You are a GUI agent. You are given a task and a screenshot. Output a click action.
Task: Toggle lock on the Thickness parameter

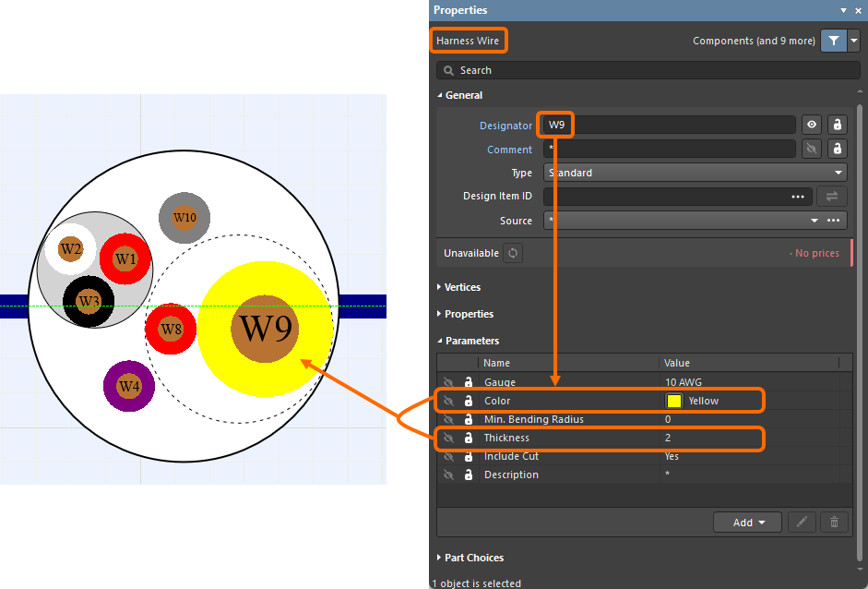click(x=469, y=438)
